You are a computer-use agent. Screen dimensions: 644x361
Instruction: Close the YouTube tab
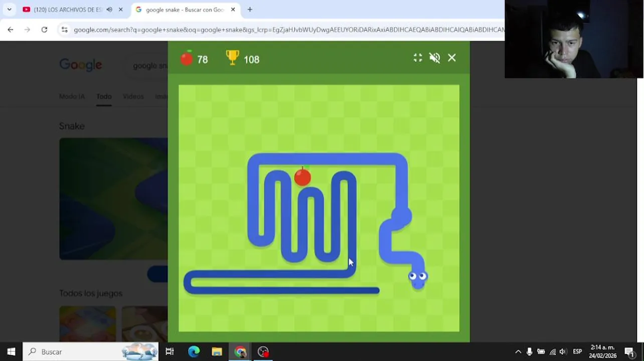[120, 10]
